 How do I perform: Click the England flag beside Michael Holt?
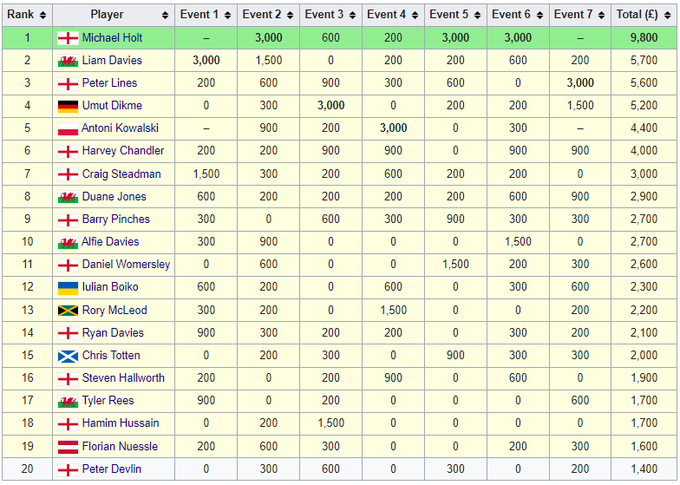(67, 38)
